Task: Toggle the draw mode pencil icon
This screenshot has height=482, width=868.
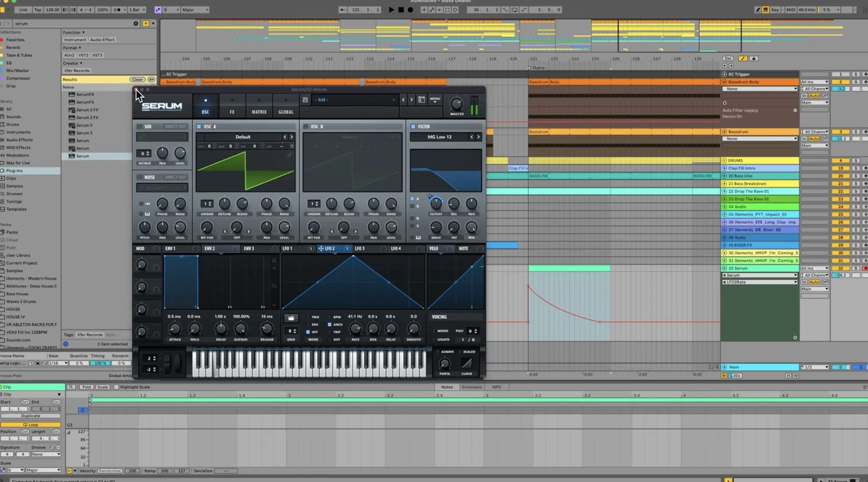Action: click(x=758, y=9)
